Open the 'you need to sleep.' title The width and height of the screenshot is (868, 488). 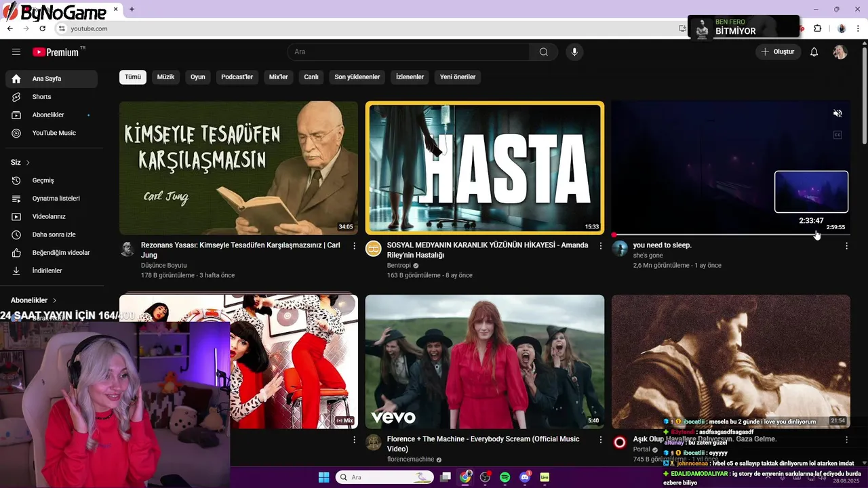pyautogui.click(x=663, y=245)
